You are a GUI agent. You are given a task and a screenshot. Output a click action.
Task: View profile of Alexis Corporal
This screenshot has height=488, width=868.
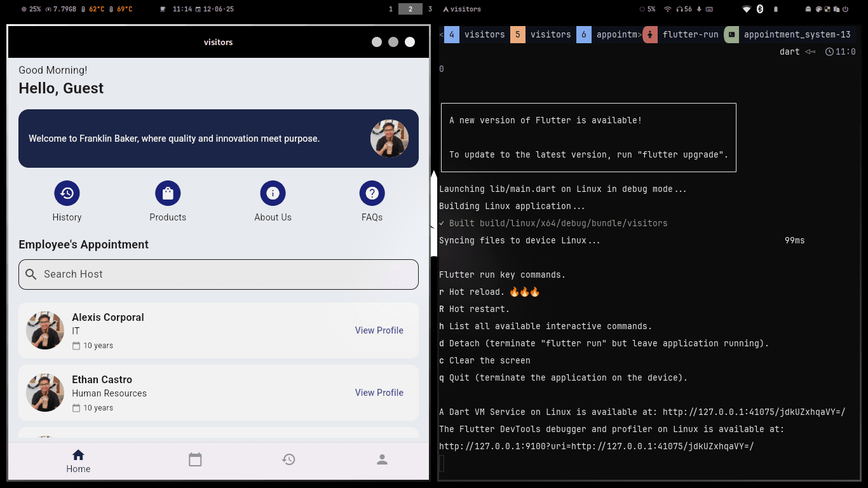tap(379, 330)
